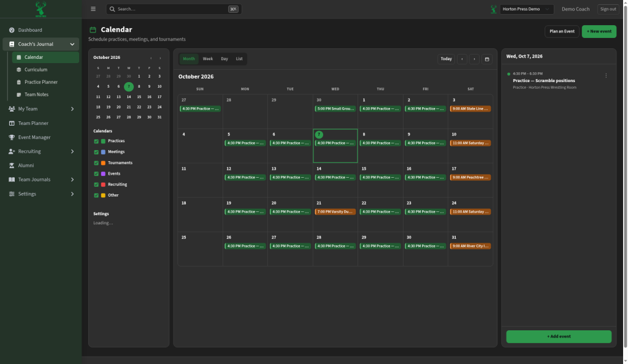The width and height of the screenshot is (628, 364).
Task: Select day 14 in the mini calendar
Action: 129,97
